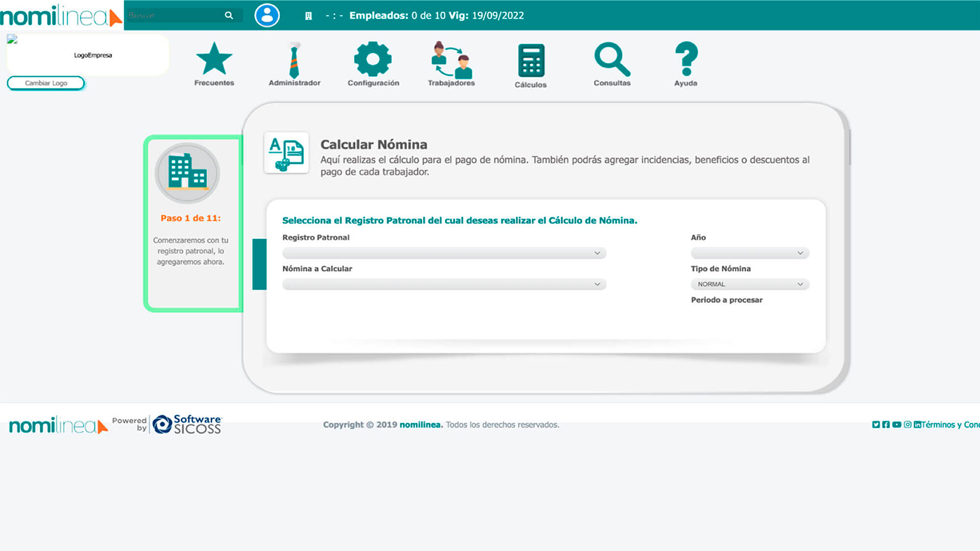Click the teal side tab beside the form

(x=259, y=264)
